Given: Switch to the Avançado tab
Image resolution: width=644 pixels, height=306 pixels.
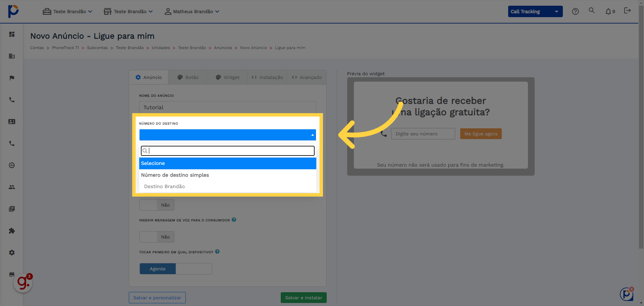Looking at the screenshot, I should (x=307, y=77).
